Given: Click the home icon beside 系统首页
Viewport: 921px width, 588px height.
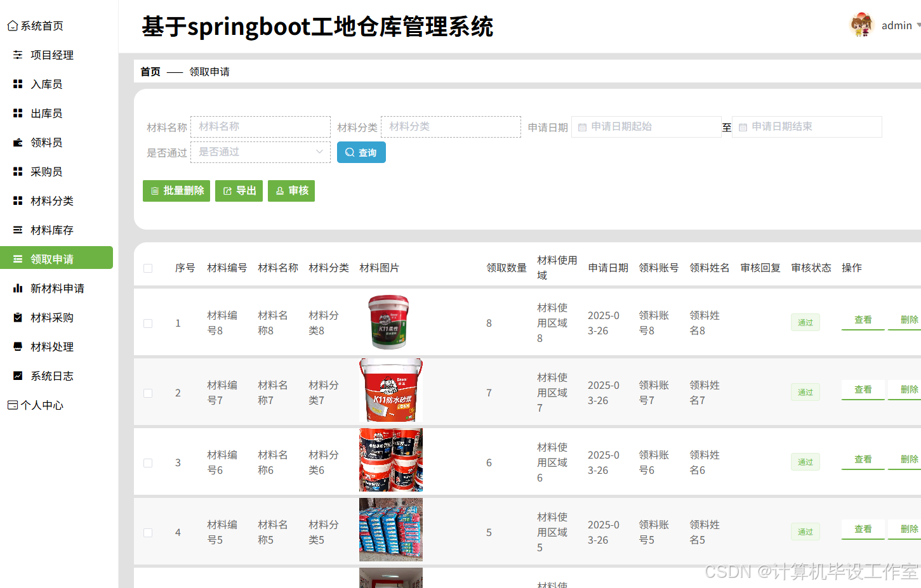Looking at the screenshot, I should tap(13, 26).
